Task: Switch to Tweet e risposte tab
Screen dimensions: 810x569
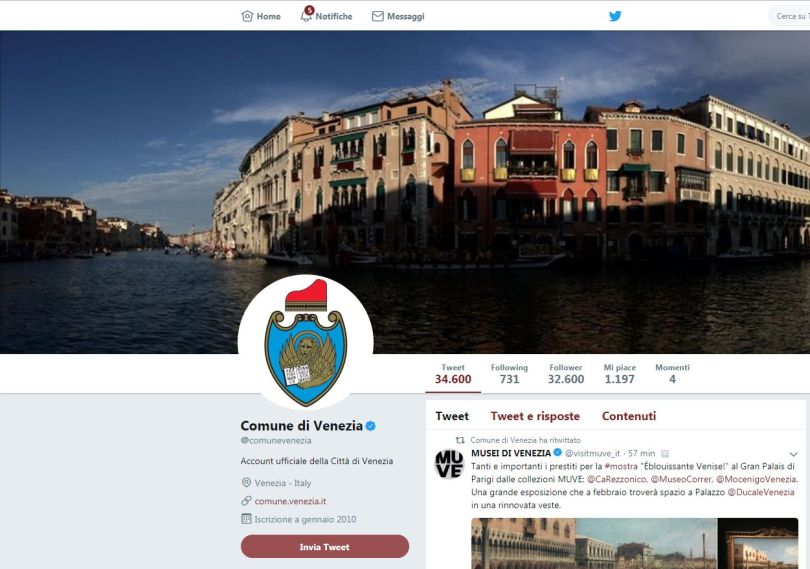Action: (535, 416)
